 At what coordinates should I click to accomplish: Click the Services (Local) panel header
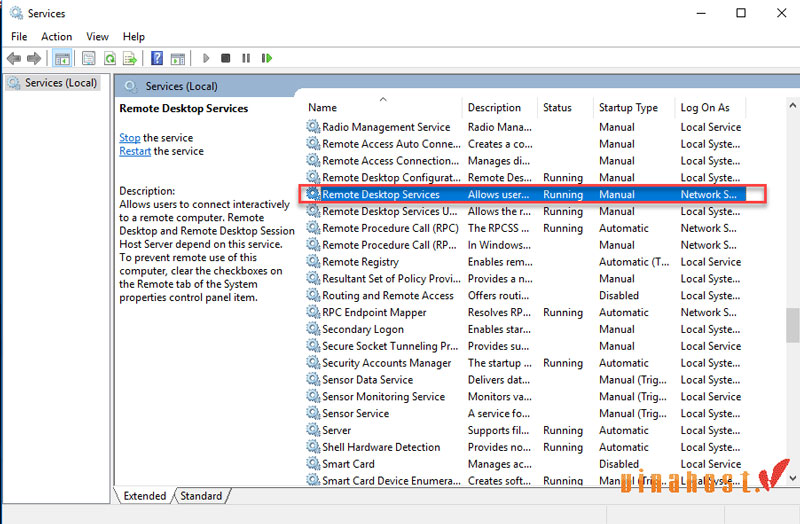(x=181, y=86)
